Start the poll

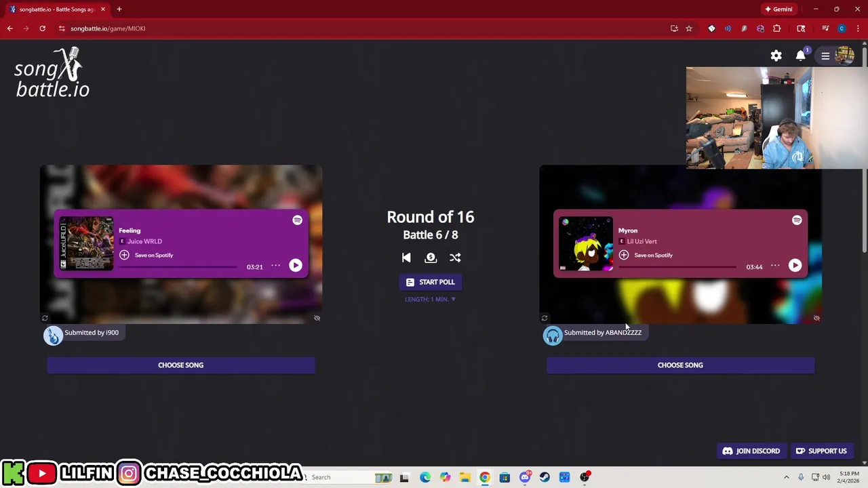pos(431,282)
